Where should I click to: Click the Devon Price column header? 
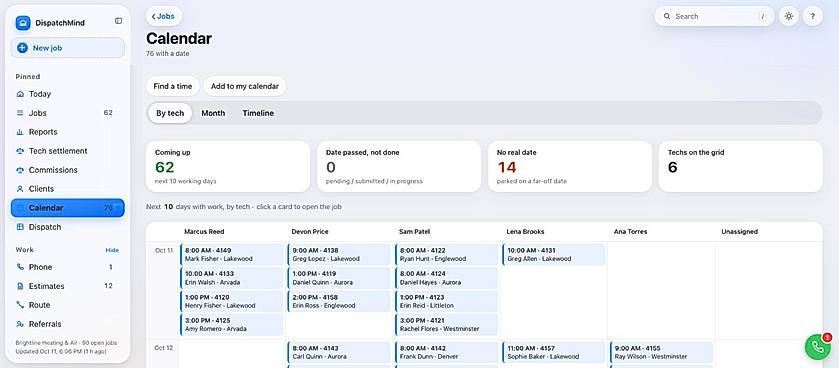coord(310,232)
